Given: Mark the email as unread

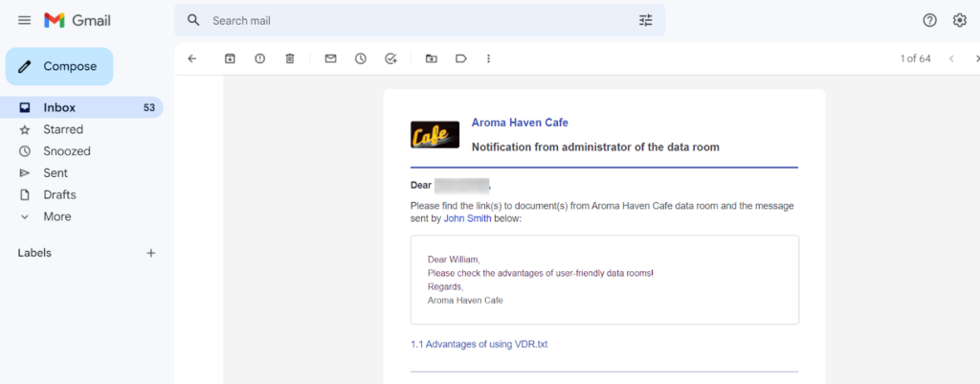Looking at the screenshot, I should click(x=330, y=58).
